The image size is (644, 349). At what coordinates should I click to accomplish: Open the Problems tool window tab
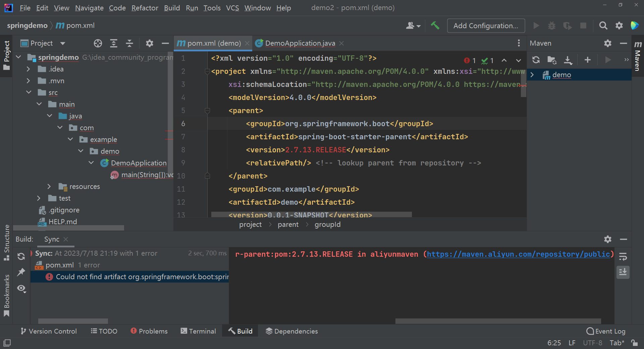pos(149,331)
